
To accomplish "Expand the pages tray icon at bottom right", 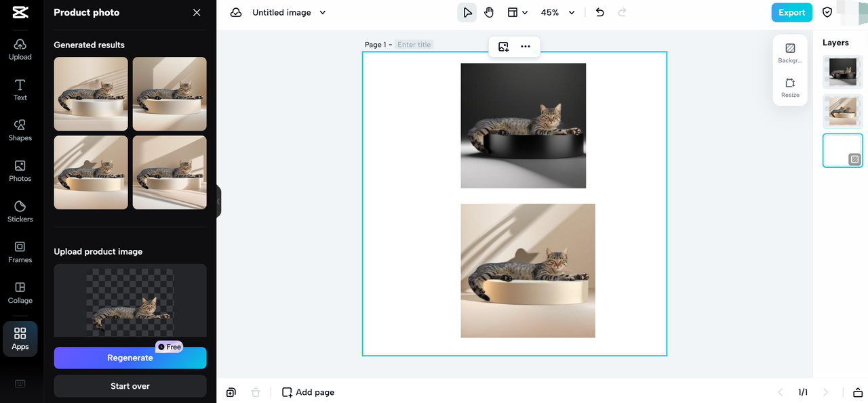I will pyautogui.click(x=858, y=392).
